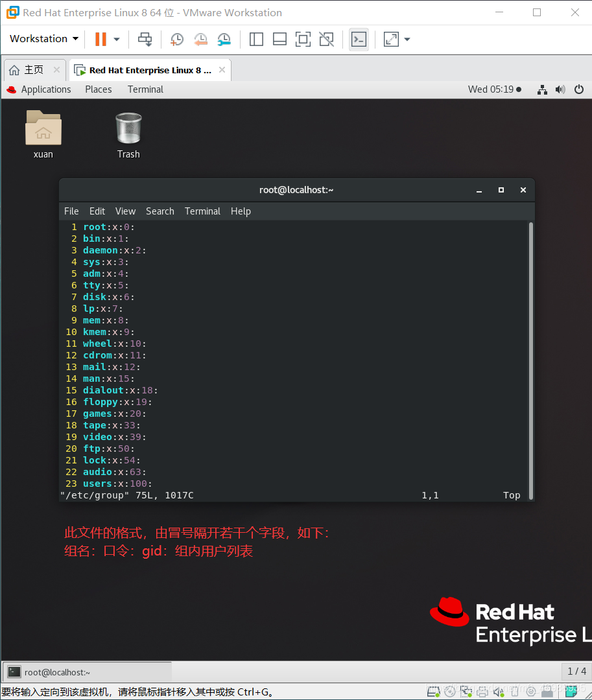
Task: Pause the virtual machine with the orange button
Action: (101, 39)
